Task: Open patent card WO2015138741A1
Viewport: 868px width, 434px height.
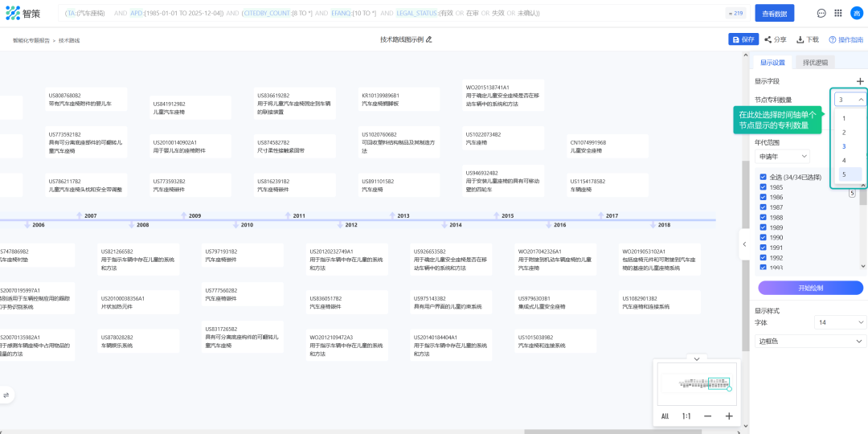Action: [503, 95]
